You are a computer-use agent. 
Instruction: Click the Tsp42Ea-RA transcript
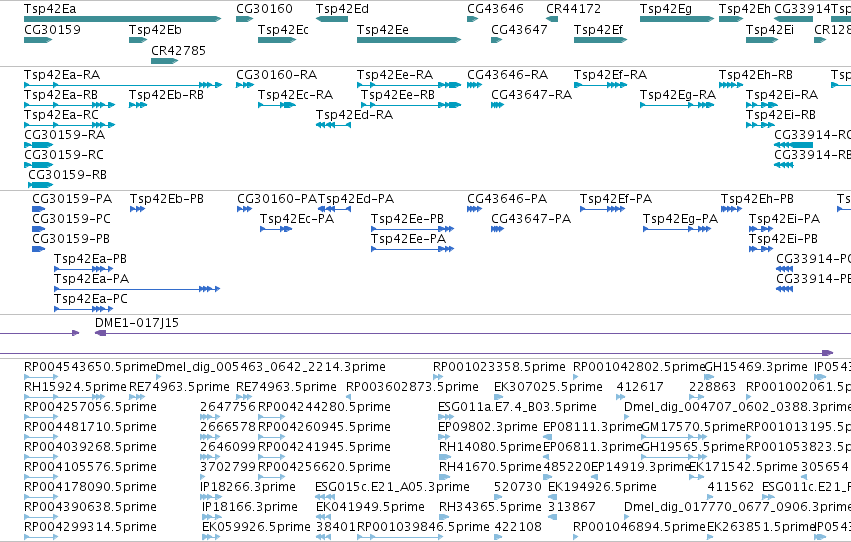(x=123, y=85)
